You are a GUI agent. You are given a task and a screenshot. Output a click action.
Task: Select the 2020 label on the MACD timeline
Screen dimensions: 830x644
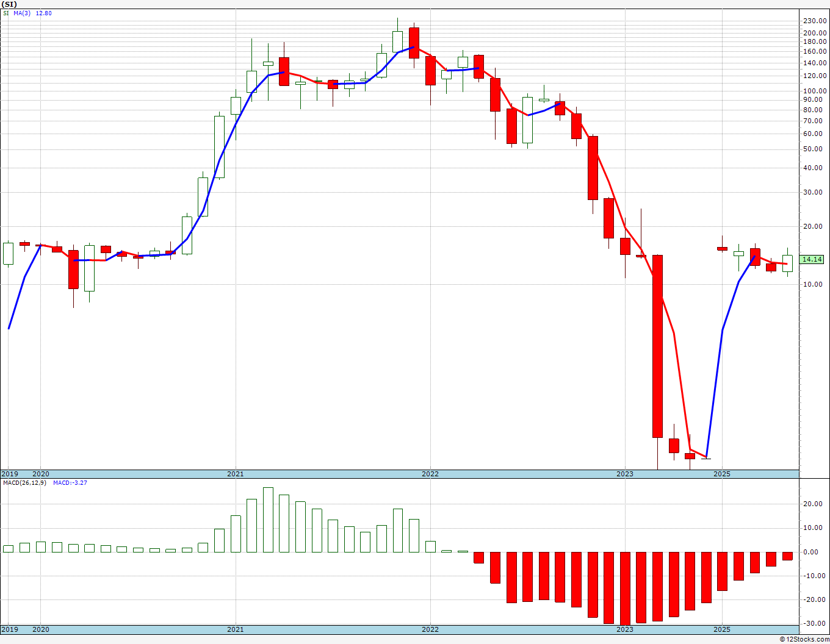pos(40,629)
